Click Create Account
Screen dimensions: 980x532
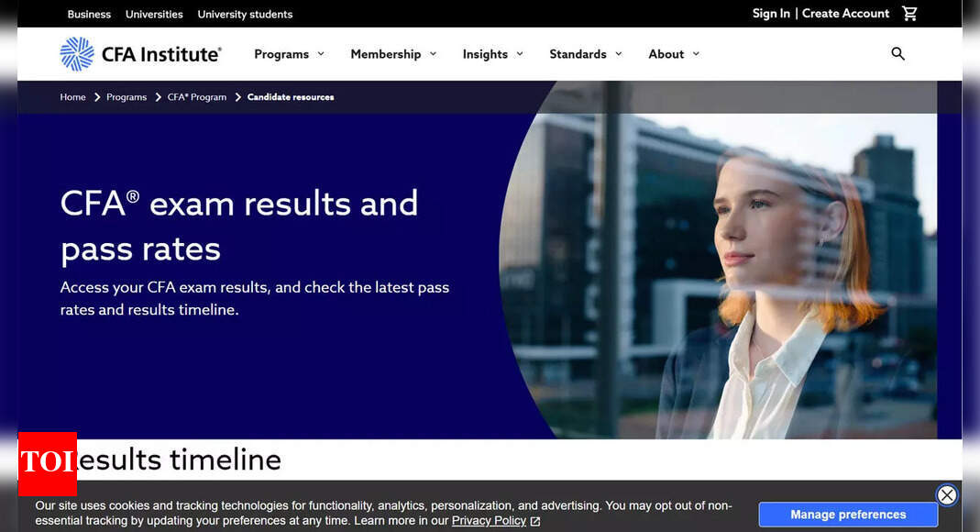[845, 13]
